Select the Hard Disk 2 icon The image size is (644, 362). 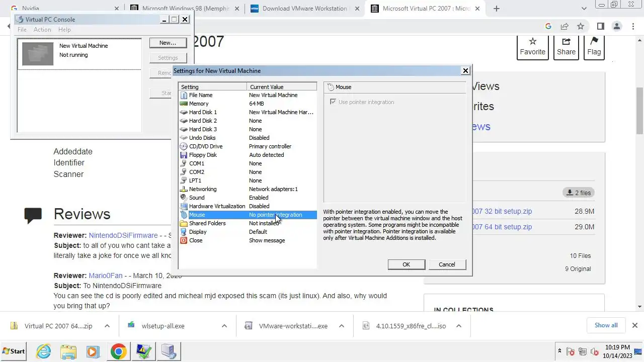click(184, 121)
